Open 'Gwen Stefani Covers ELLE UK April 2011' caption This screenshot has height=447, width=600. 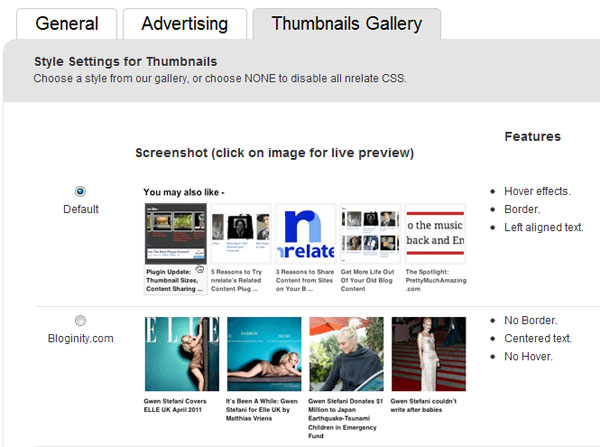pos(175,406)
